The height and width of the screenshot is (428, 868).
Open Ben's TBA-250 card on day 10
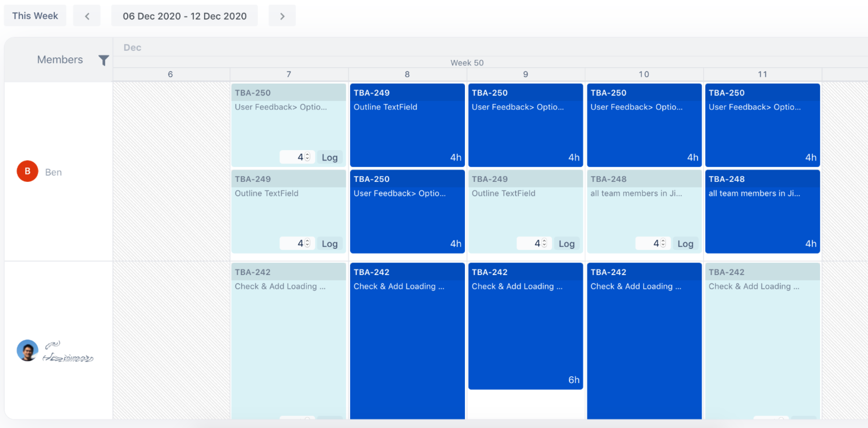tap(644, 125)
